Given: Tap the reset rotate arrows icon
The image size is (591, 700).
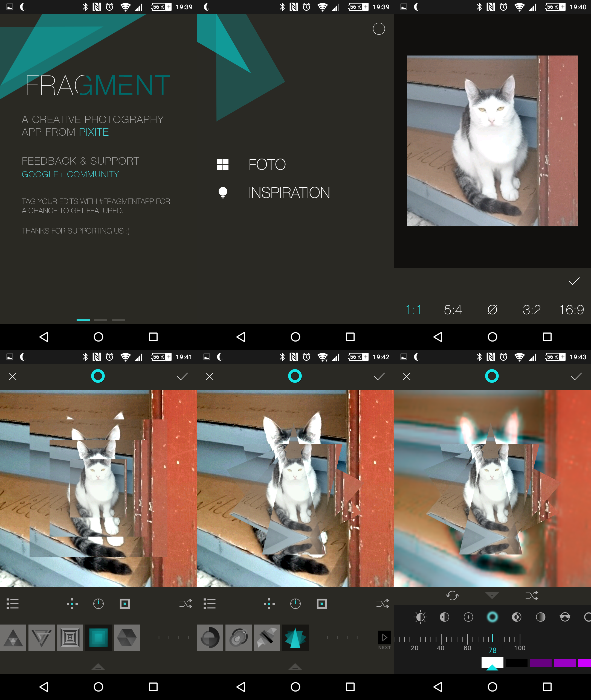Looking at the screenshot, I should coord(452,596).
